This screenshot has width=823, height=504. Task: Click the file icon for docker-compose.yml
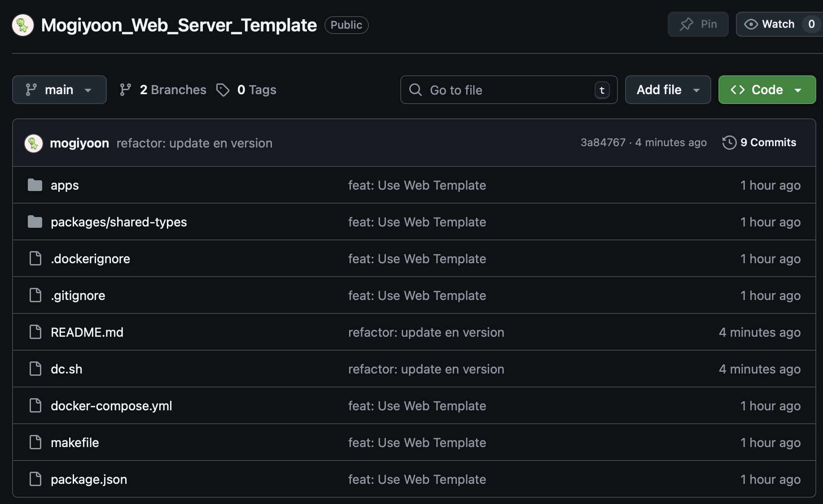coord(35,406)
